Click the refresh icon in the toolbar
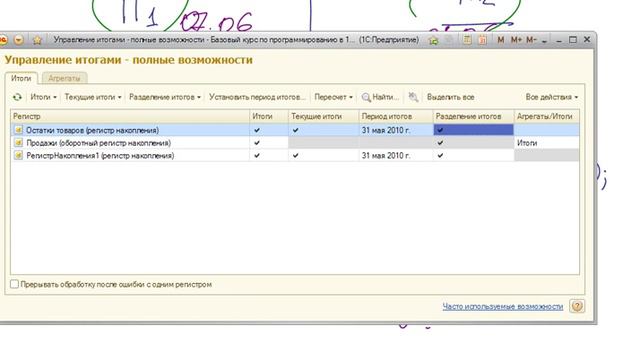Viewport: 640px width, 360px height. (x=17, y=97)
